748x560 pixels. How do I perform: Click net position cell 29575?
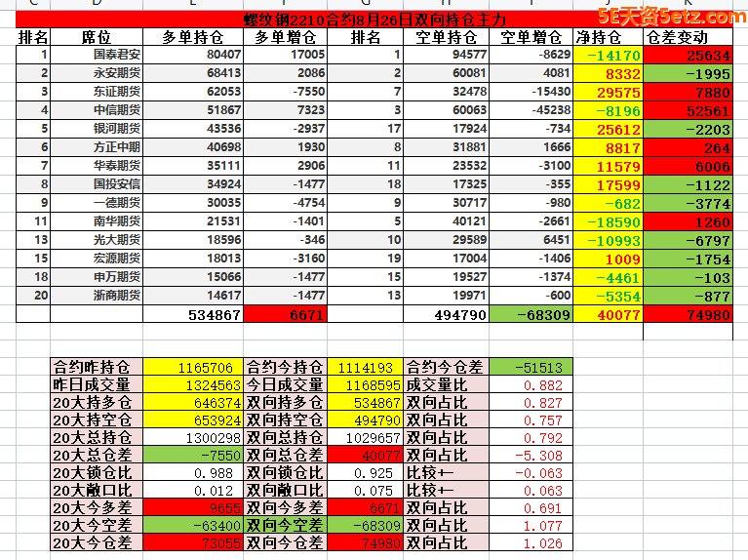click(609, 92)
